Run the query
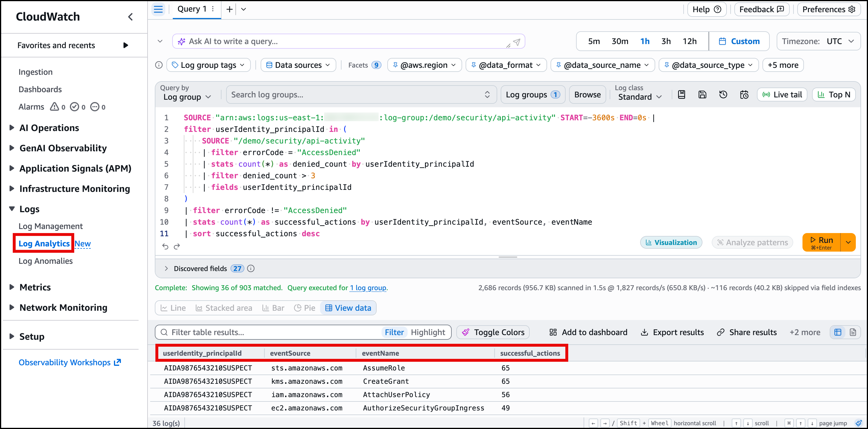 tap(822, 242)
